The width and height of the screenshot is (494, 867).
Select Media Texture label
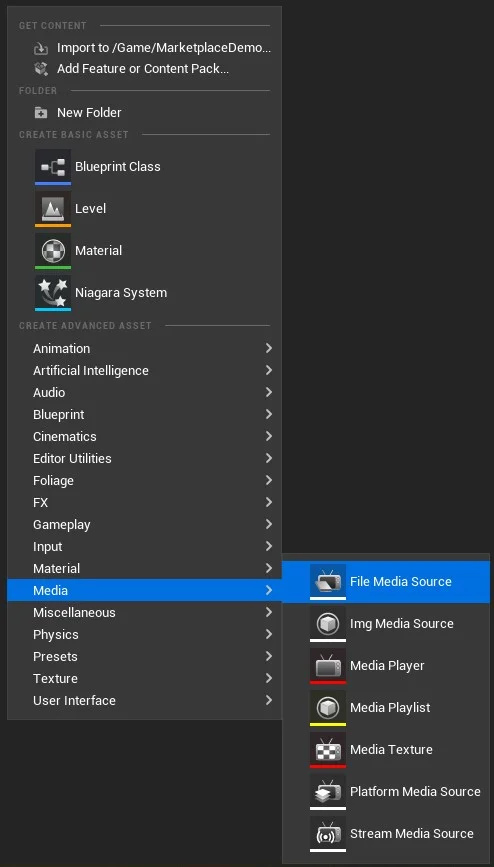(x=391, y=750)
